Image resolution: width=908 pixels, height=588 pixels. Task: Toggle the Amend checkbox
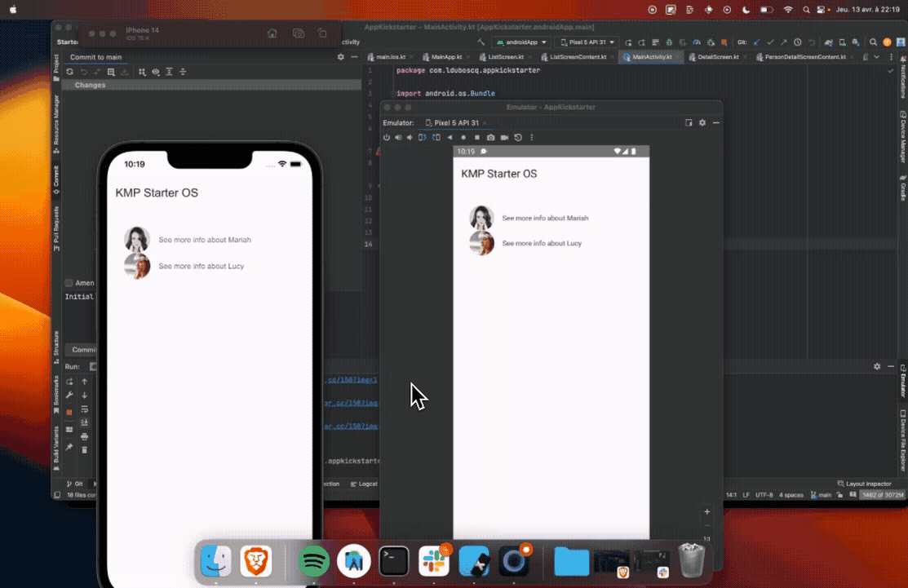[x=69, y=283]
